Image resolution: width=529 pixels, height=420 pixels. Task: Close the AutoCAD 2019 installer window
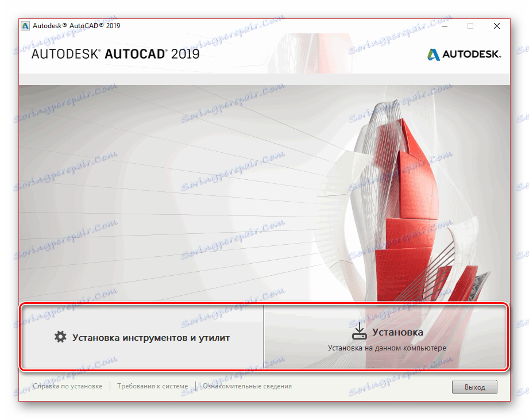point(497,26)
